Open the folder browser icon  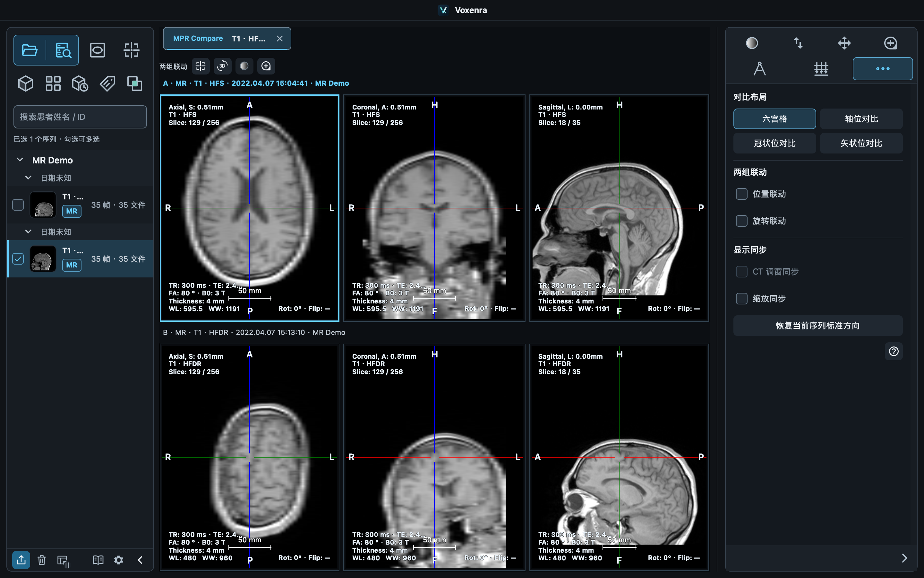30,50
